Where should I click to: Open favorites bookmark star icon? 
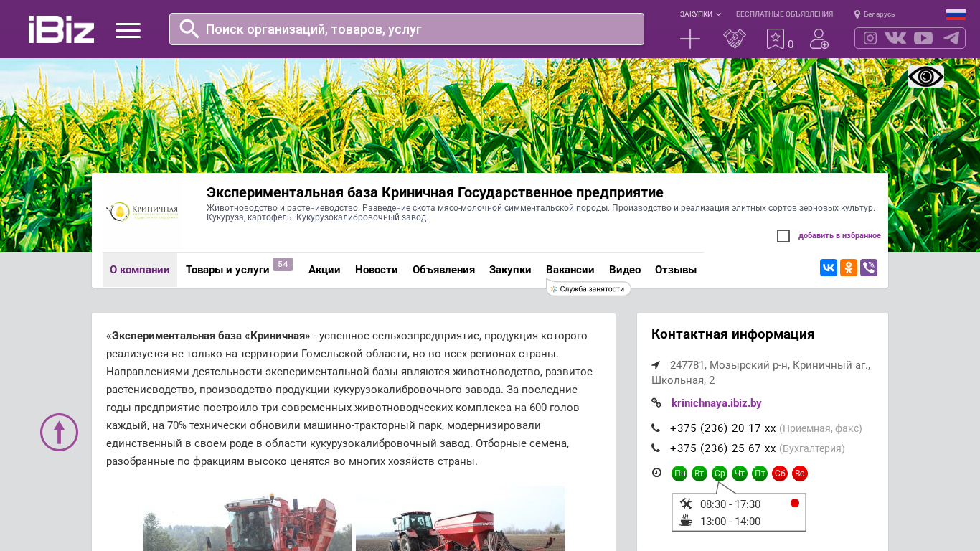776,39
